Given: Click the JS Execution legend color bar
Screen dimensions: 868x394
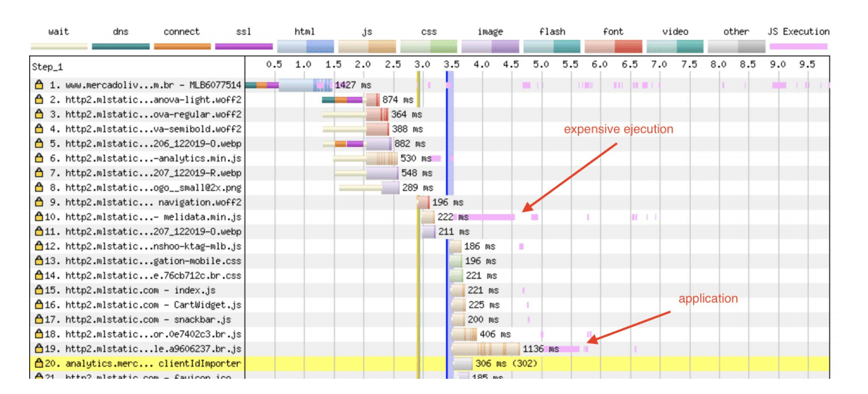Looking at the screenshot, I should [798, 46].
